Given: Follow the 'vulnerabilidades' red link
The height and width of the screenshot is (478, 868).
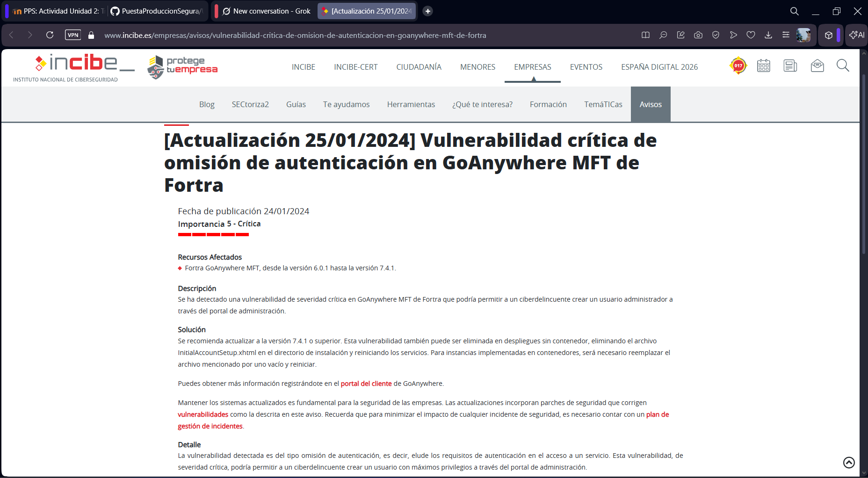Looking at the screenshot, I should 203,414.
